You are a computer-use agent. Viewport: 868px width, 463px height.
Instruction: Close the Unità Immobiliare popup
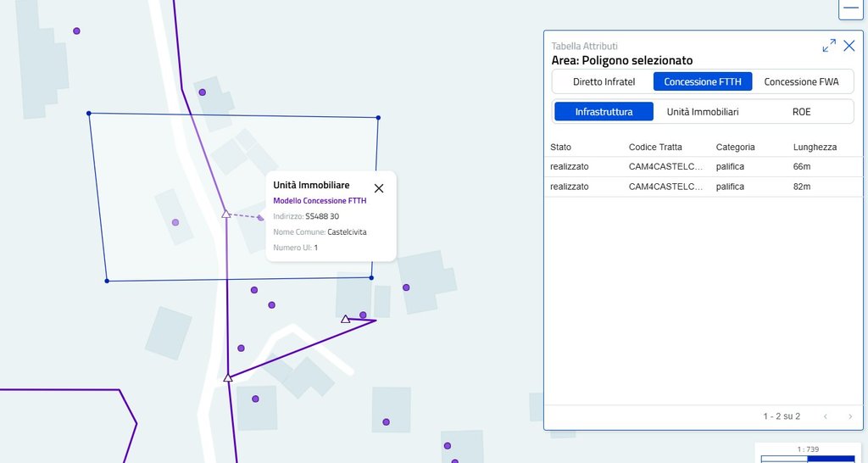coord(379,188)
